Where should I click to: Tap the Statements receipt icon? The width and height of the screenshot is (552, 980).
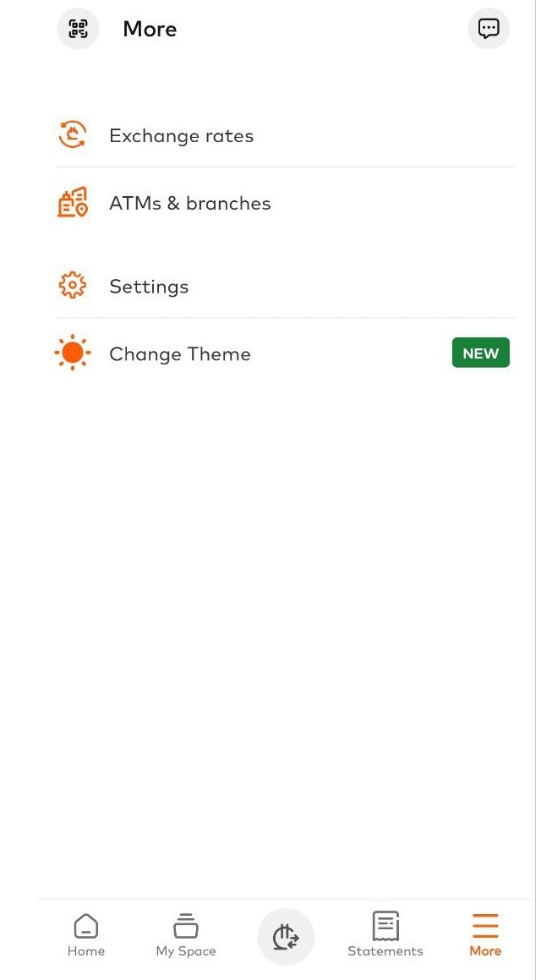tap(385, 927)
